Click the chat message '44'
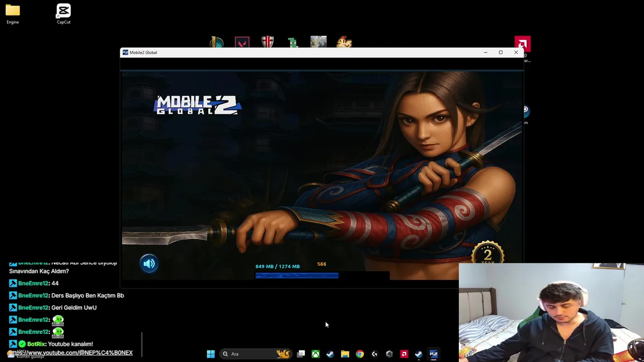 55,284
